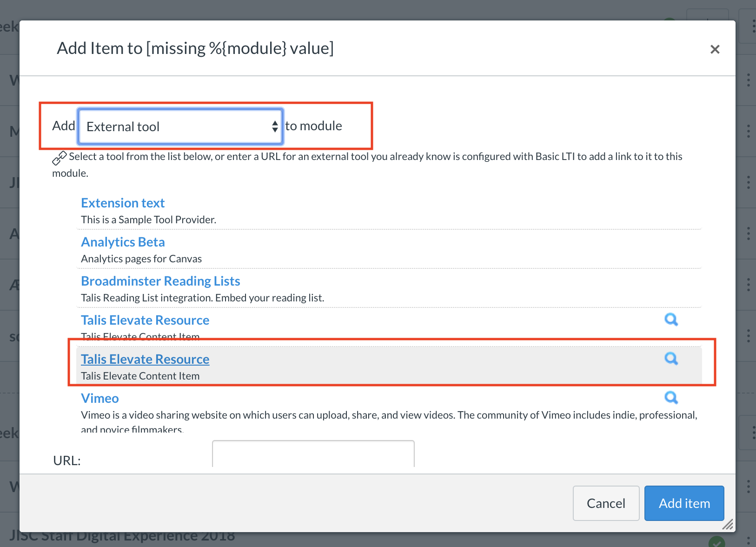Image resolution: width=756 pixels, height=547 pixels.
Task: Click search icon beside Vimeo
Action: click(671, 398)
